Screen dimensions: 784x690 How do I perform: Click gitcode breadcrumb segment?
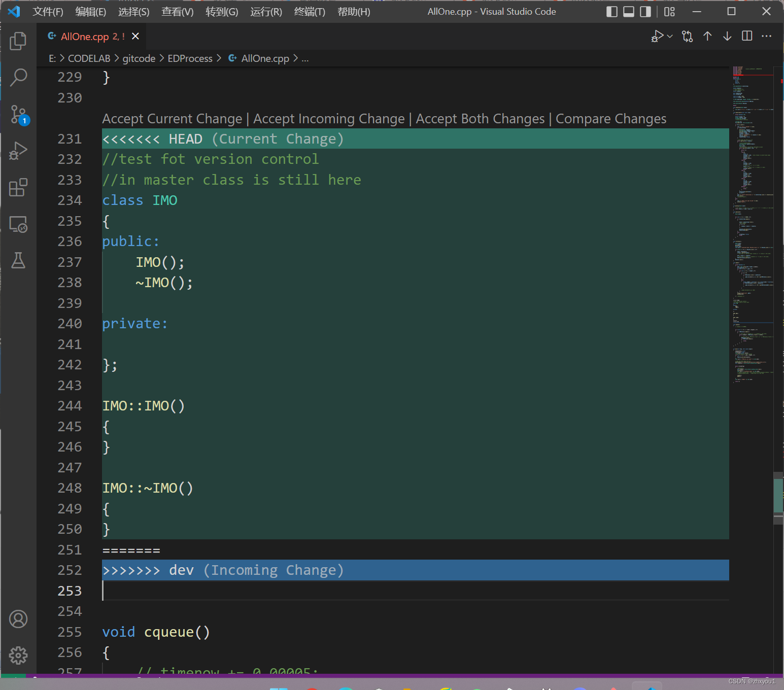(139, 58)
